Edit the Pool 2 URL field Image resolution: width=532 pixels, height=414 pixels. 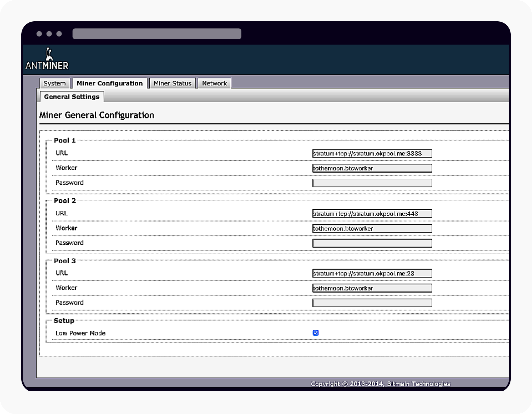[372, 214]
